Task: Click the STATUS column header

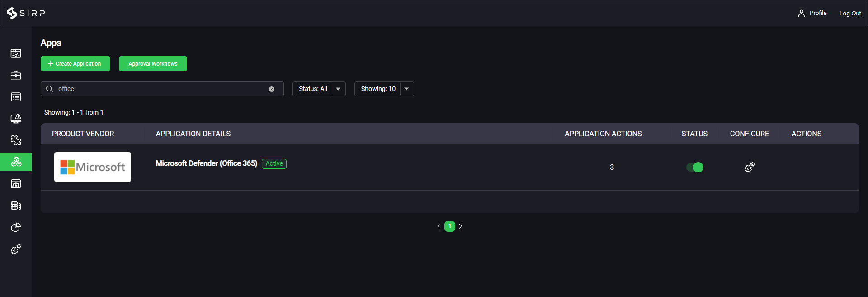Action: pyautogui.click(x=694, y=134)
